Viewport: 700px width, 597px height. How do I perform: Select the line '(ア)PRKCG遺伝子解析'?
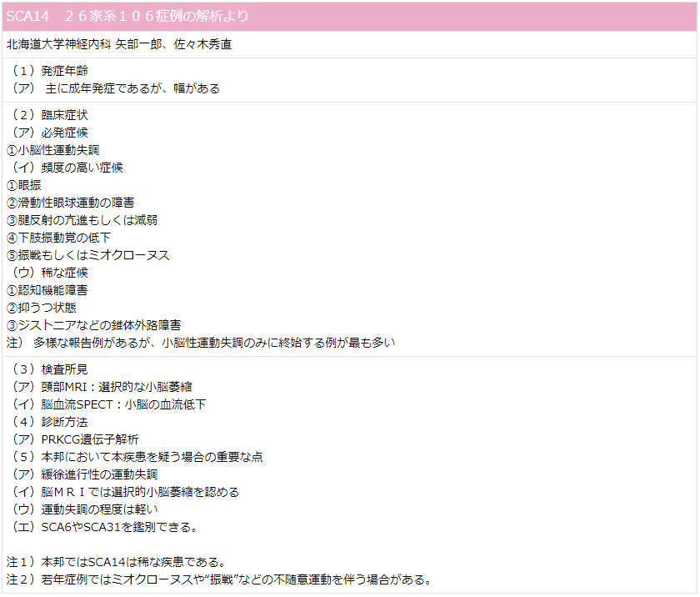tap(73, 439)
